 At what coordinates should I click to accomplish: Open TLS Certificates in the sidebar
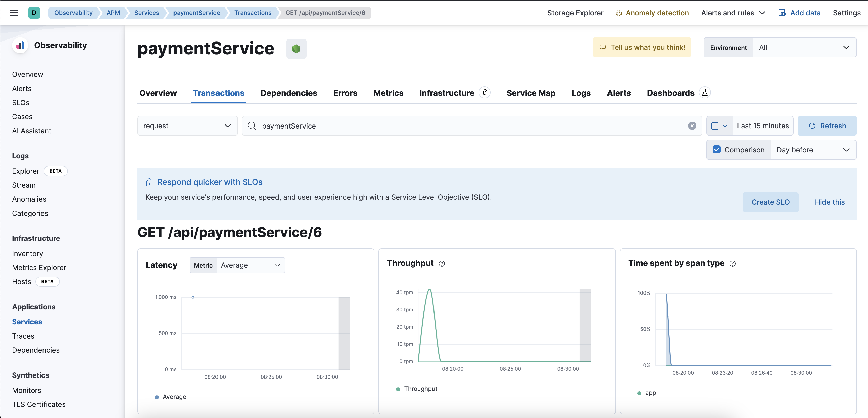[39, 404]
